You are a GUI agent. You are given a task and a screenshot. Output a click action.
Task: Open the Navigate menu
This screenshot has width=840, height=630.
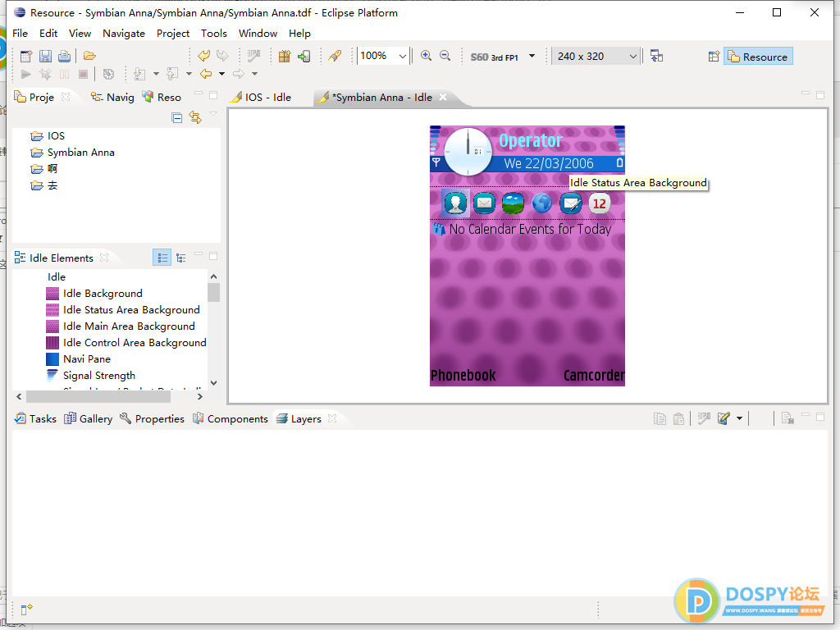coord(124,33)
